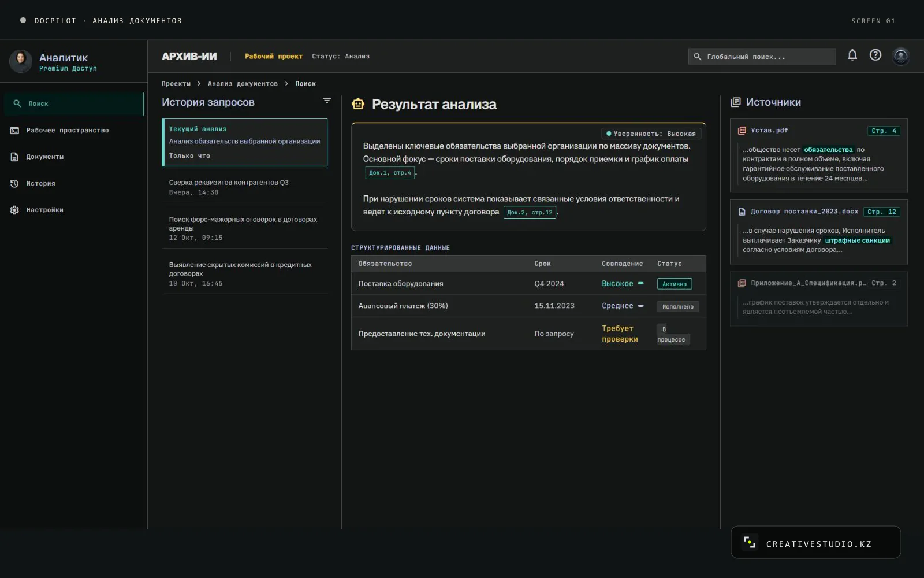This screenshot has height=578, width=924.
Task: Click the robot icon beside Результат анализа
Action: pos(358,104)
